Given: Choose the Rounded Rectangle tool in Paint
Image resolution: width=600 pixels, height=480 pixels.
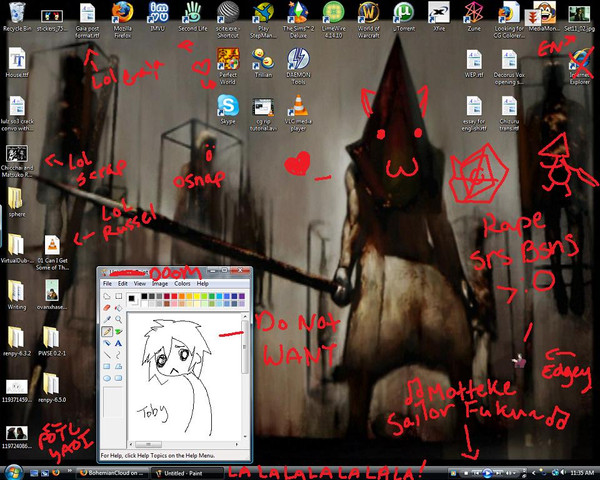Looking at the screenshot, I should [x=119, y=378].
